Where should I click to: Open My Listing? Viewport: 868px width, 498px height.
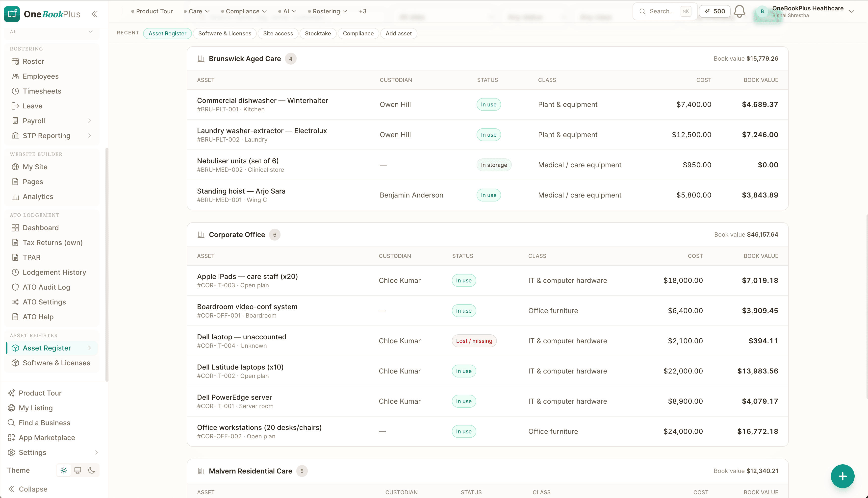point(30,408)
